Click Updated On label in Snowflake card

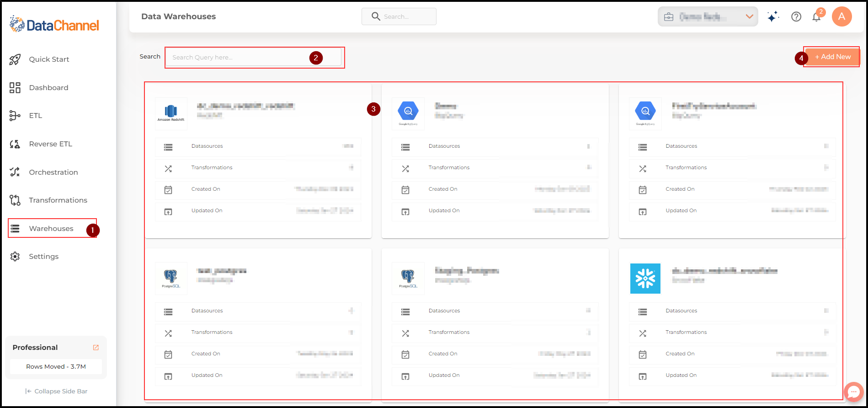[681, 376]
